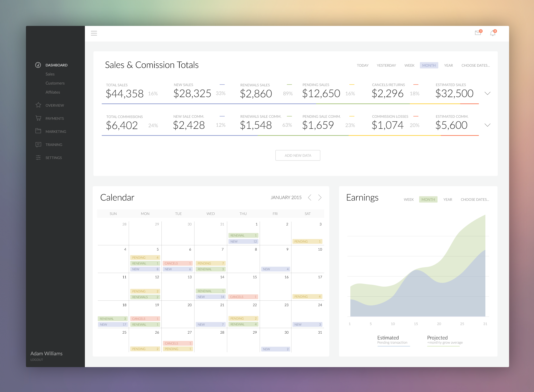534x392 pixels.
Task: Open the Dashboard menu item
Action: coord(56,65)
